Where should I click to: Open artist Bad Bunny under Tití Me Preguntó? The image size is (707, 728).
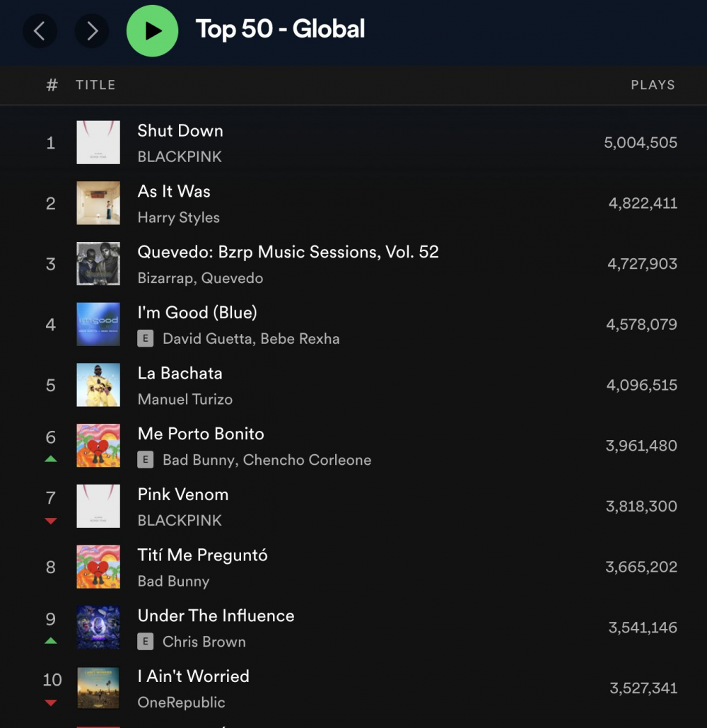coord(173,582)
